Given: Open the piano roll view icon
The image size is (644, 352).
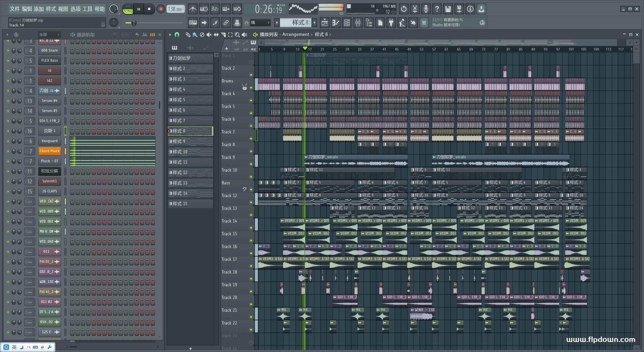Looking at the screenshot, I should click(x=335, y=23).
